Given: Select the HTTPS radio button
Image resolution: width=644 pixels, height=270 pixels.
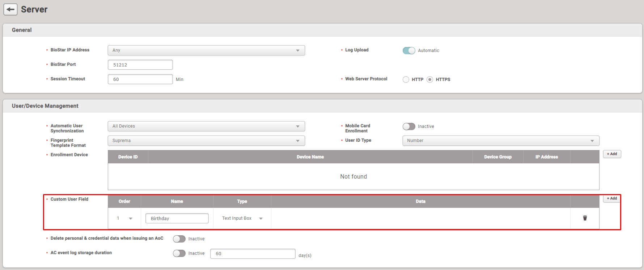Looking at the screenshot, I should coord(430,80).
